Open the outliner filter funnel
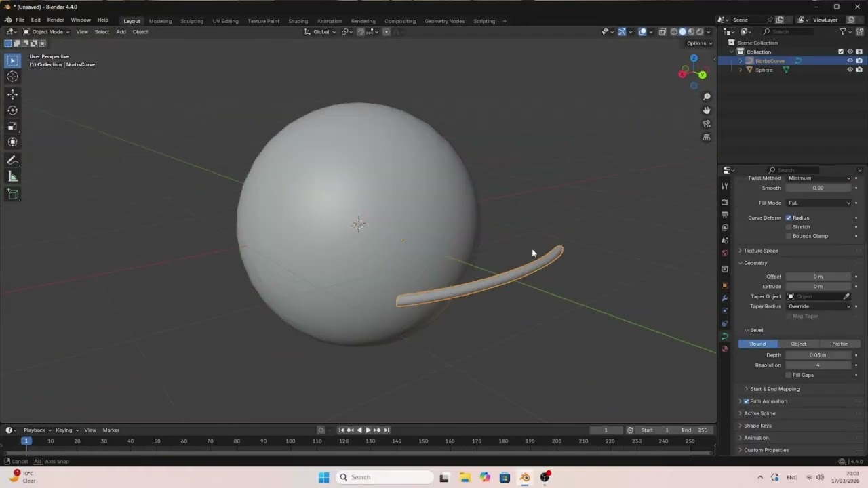Image resolution: width=868 pixels, height=488 pixels. point(843,32)
